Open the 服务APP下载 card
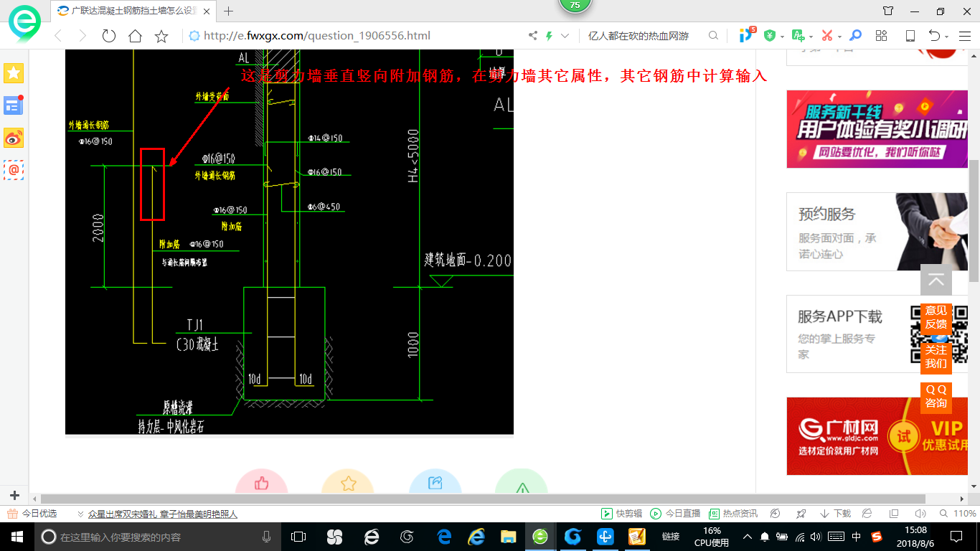 click(877, 334)
